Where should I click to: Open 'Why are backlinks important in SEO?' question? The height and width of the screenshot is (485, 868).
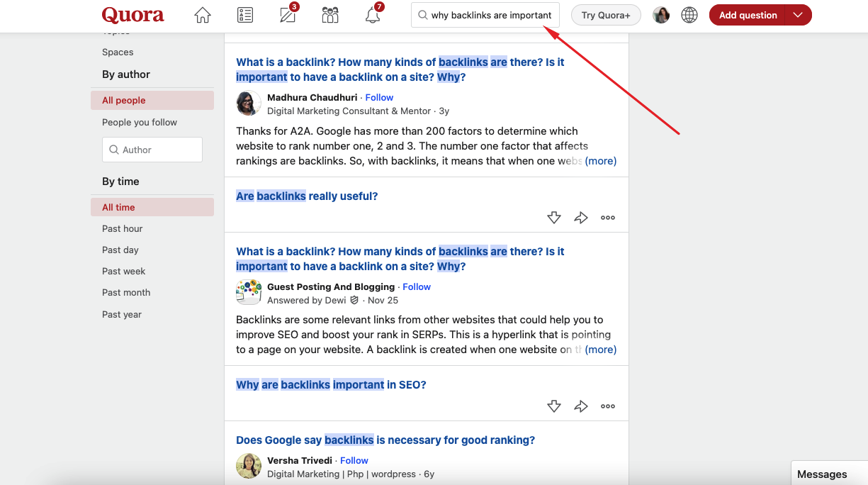331,384
